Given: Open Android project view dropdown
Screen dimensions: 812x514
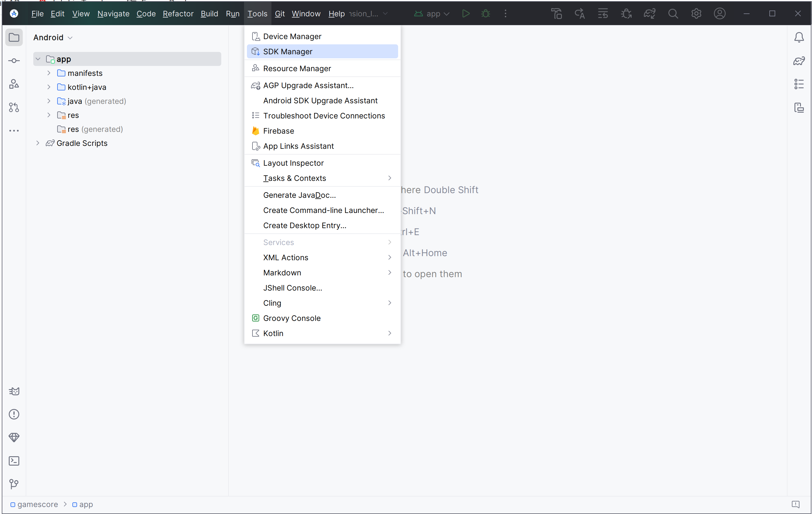Looking at the screenshot, I should point(53,37).
